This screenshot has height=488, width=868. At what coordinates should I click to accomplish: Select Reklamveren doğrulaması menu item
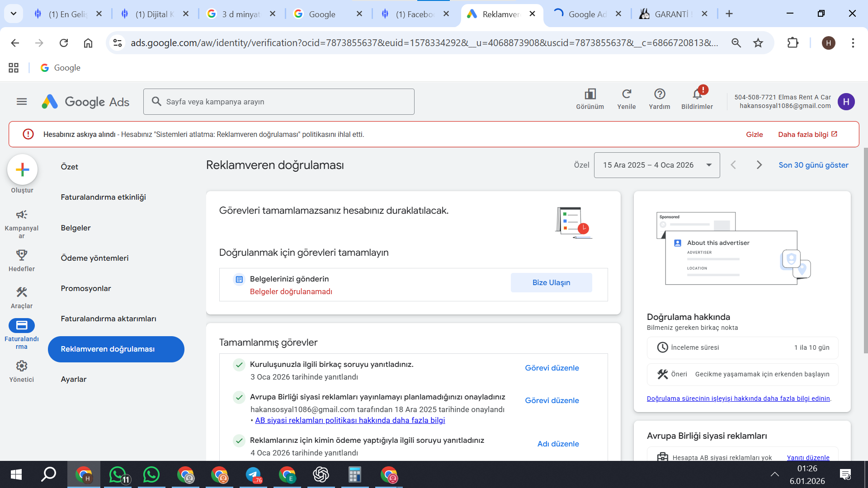116,349
